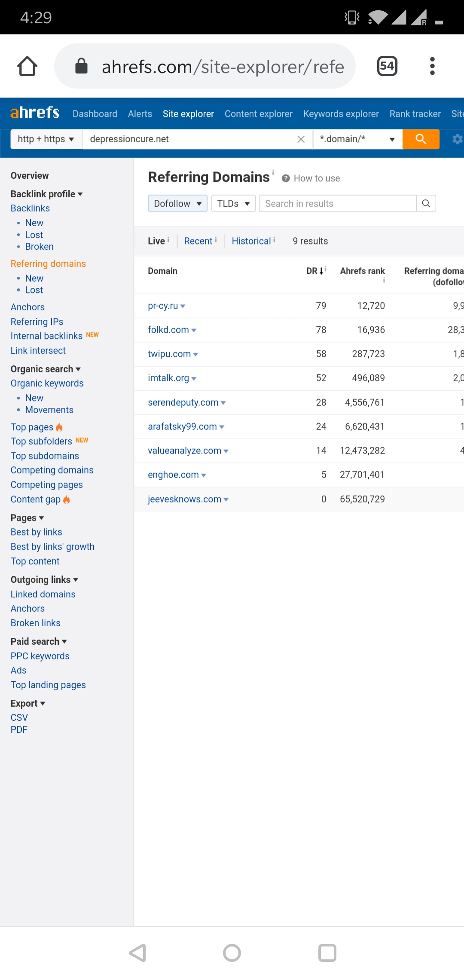Image resolution: width=464 pixels, height=980 pixels.
Task: Click info icon under Ahrefs rank
Action: coord(384,280)
